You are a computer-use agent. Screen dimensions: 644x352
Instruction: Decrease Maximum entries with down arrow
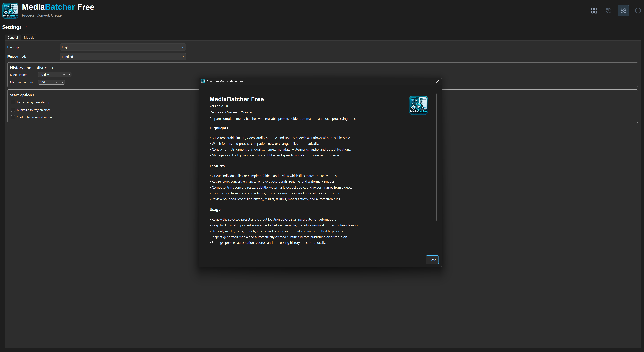[x=62, y=82]
